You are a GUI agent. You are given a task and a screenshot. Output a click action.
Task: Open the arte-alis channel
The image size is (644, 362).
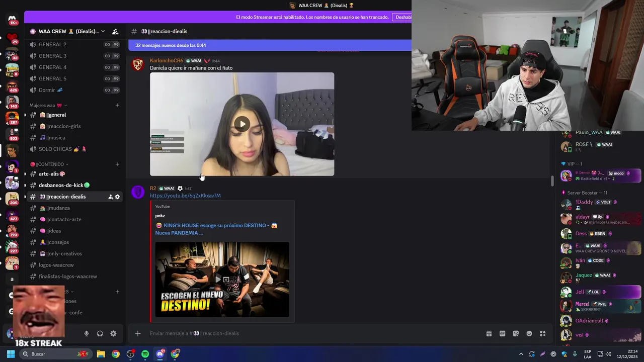pyautogui.click(x=74, y=174)
